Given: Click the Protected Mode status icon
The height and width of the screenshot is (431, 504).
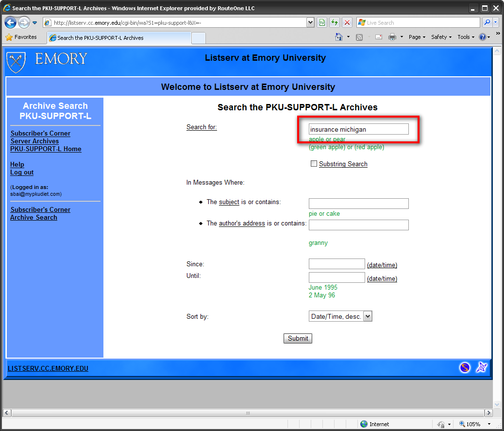Looking at the screenshot, I should [x=441, y=424].
